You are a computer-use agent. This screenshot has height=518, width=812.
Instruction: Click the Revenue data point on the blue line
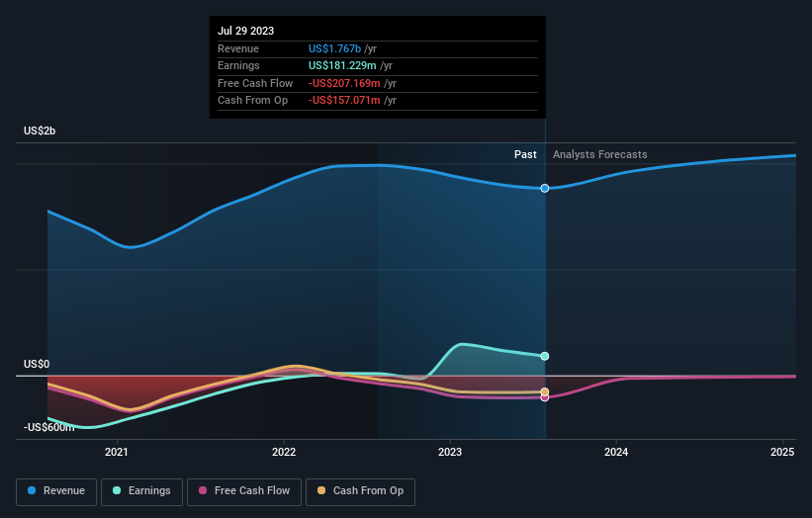pos(545,189)
